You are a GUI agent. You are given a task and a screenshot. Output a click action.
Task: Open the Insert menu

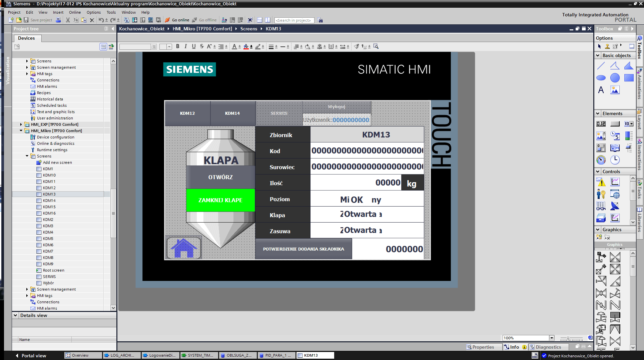(58, 12)
